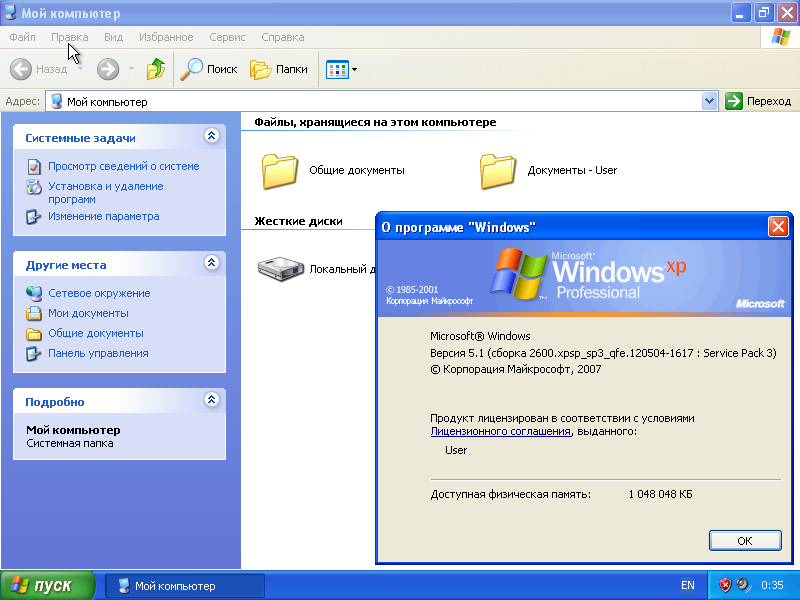Screen dimensions: 800x600
Task: Open the пуск Start menu
Action: pos(47,585)
